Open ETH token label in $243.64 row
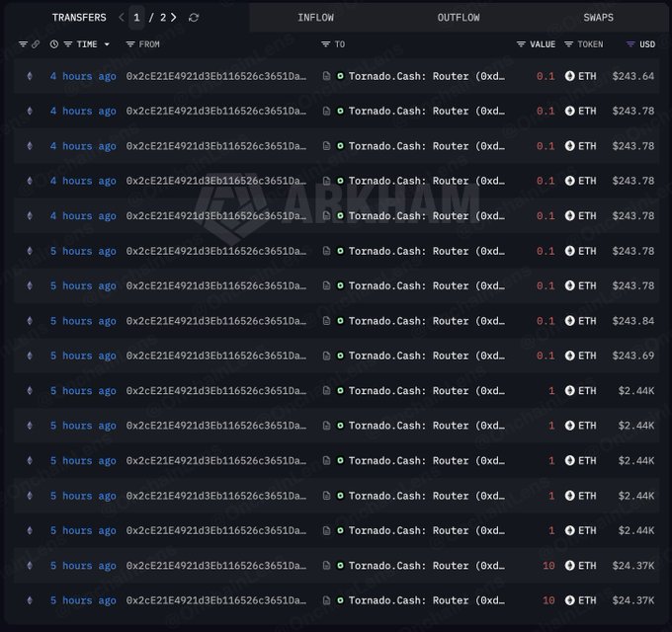Screen dimensions: 672x632 pyautogui.click(x=587, y=76)
